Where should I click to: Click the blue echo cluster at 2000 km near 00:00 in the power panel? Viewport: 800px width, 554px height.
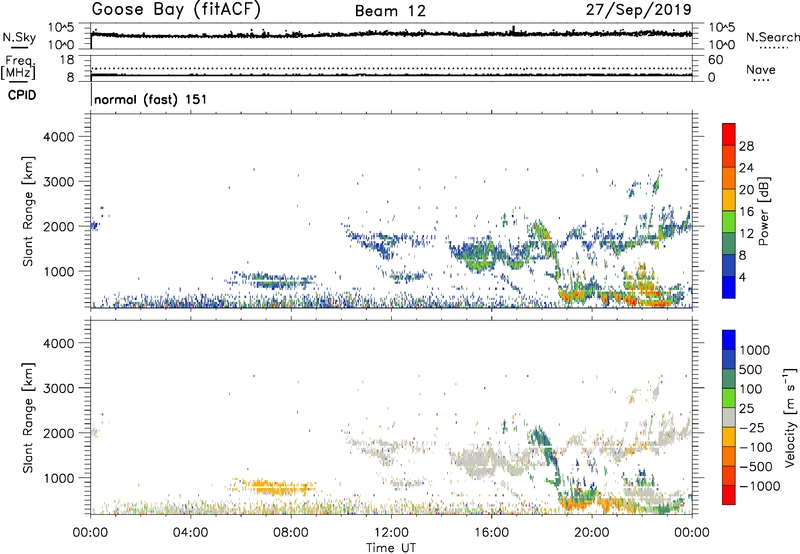(96, 223)
